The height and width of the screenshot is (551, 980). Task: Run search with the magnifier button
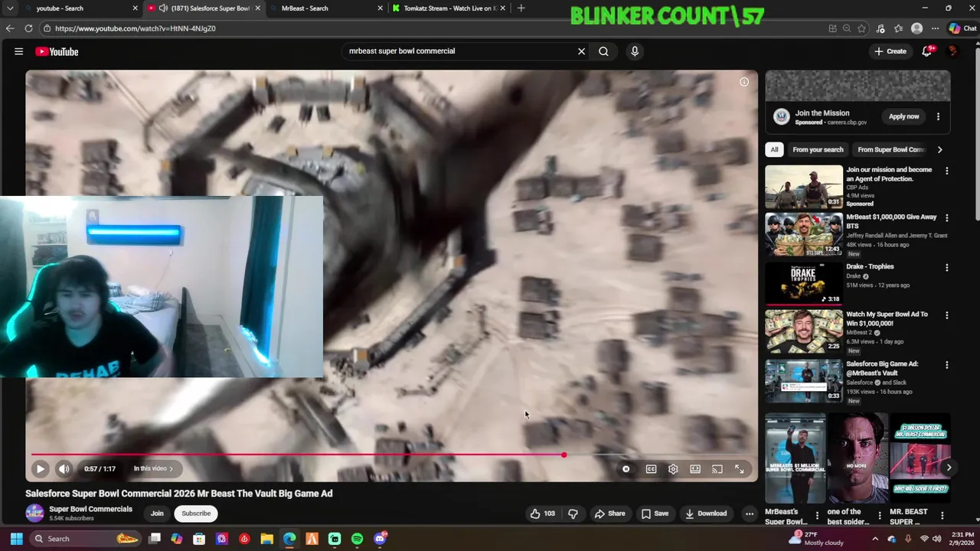(603, 51)
